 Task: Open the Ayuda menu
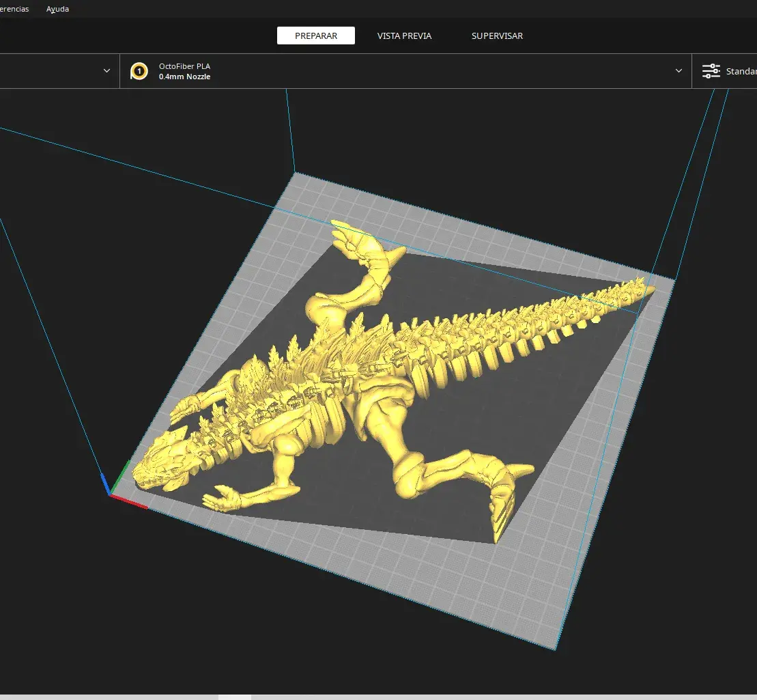(57, 9)
